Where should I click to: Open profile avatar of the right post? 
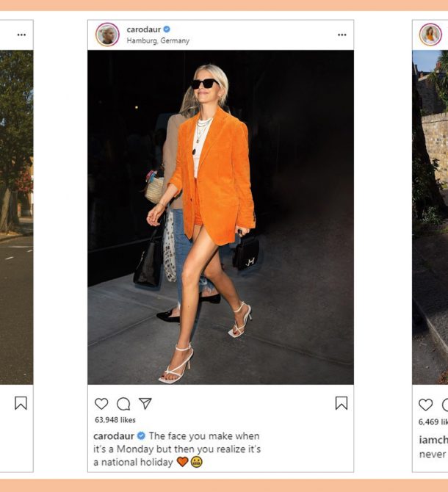pos(431,35)
